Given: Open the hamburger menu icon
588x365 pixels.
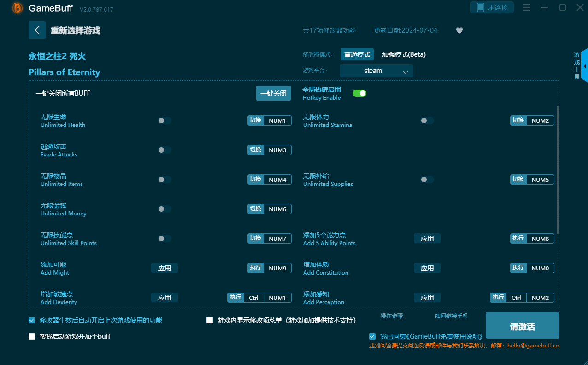Looking at the screenshot, I should [527, 7].
